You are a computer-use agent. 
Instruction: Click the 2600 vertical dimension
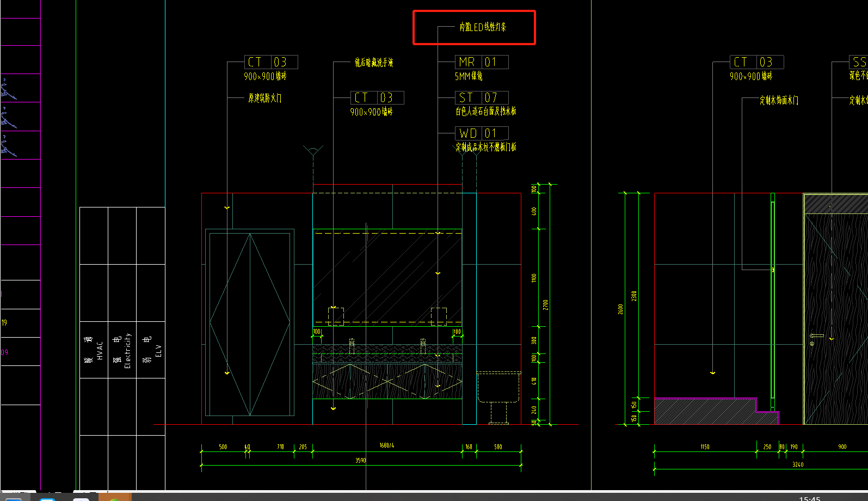pyautogui.click(x=620, y=309)
